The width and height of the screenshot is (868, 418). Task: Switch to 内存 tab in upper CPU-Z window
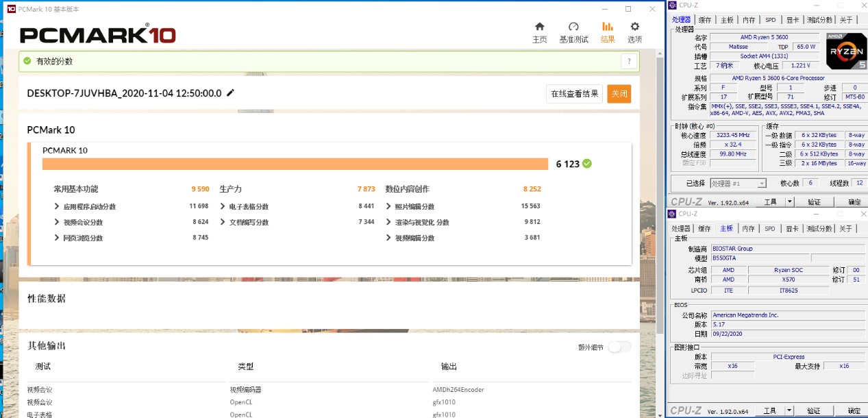coord(749,20)
